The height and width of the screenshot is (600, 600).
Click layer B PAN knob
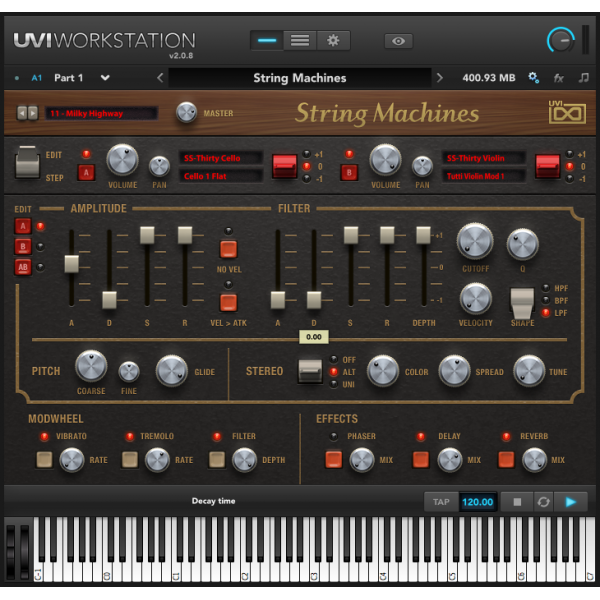[422, 166]
